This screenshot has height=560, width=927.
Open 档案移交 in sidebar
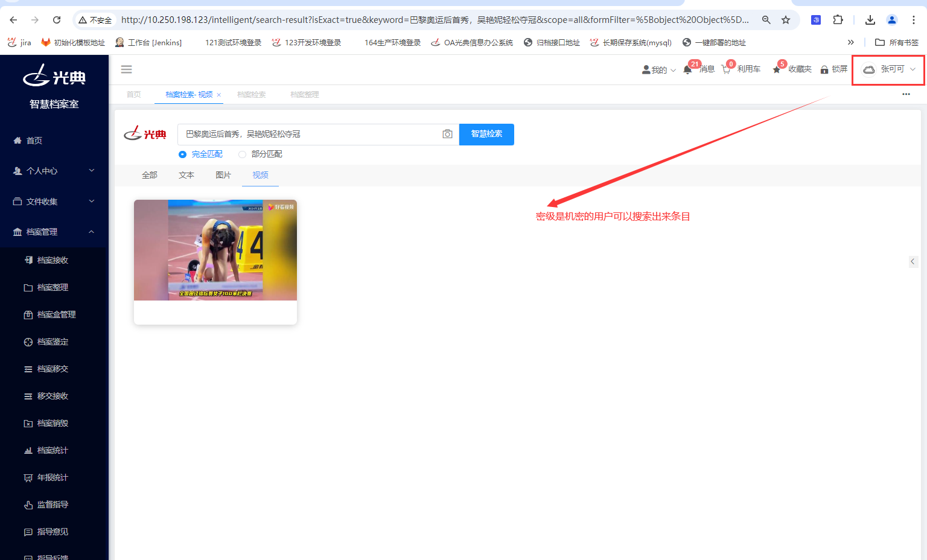pos(53,369)
